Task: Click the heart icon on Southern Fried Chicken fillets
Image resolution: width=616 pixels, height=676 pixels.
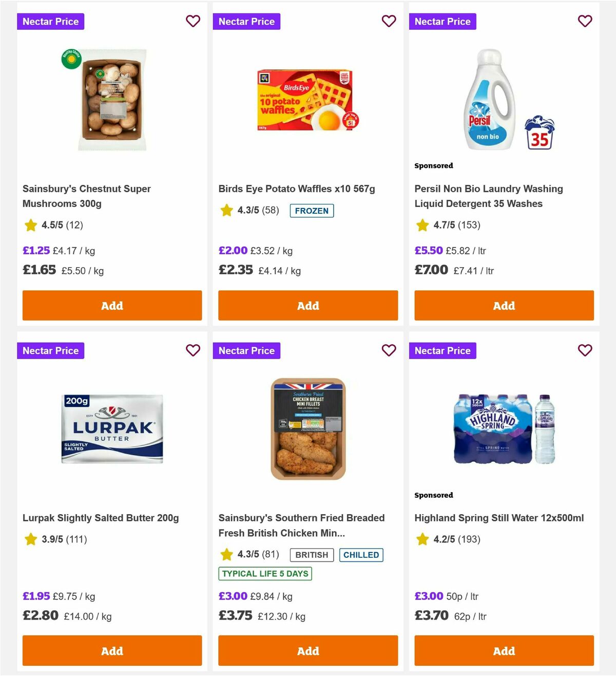Action: (x=389, y=350)
